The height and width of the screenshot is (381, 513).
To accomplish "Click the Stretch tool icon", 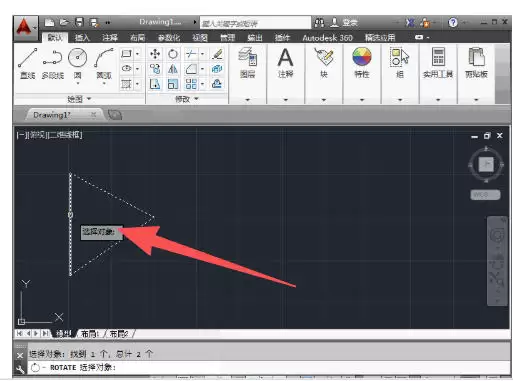I will coord(155,84).
